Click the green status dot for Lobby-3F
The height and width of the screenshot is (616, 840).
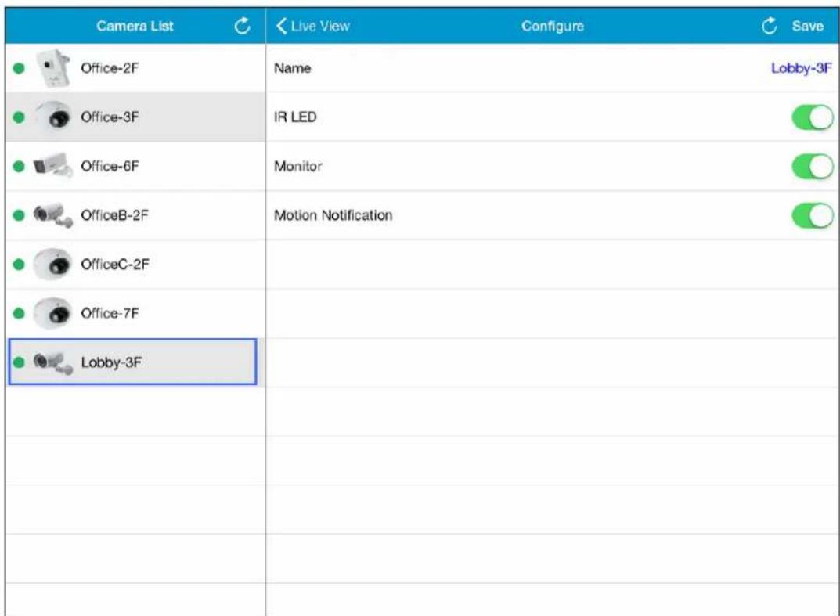click(x=19, y=362)
